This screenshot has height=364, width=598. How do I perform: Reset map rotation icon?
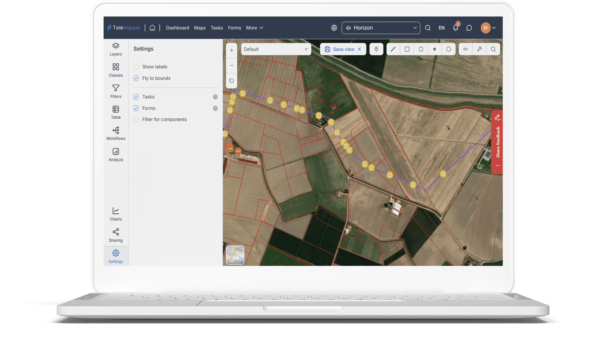click(x=232, y=81)
